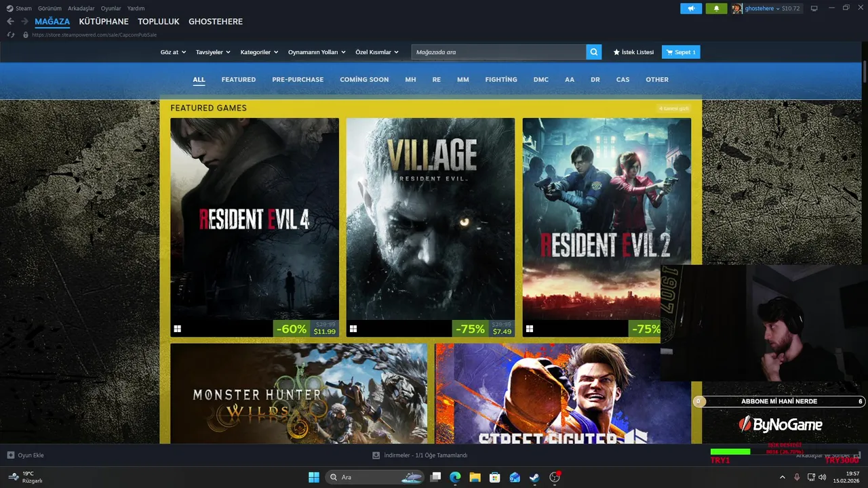Open the Monster Hunter Wilds banner
This screenshot has width=868, height=488.
point(299,394)
